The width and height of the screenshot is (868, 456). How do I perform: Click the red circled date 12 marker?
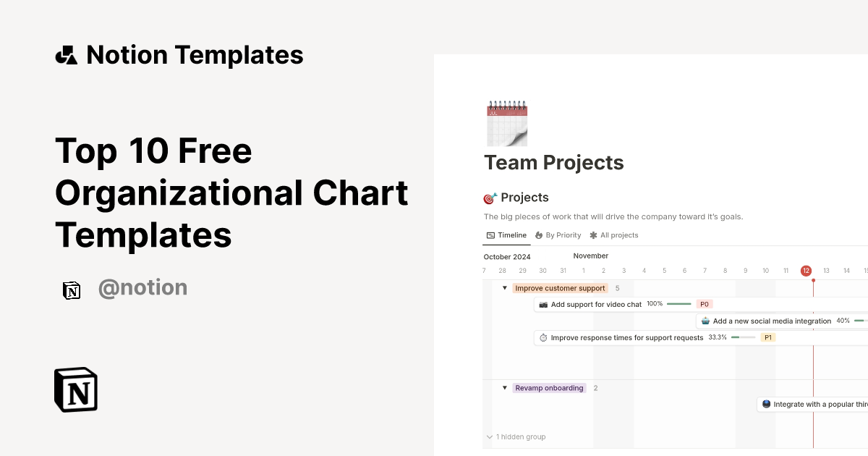pos(806,270)
